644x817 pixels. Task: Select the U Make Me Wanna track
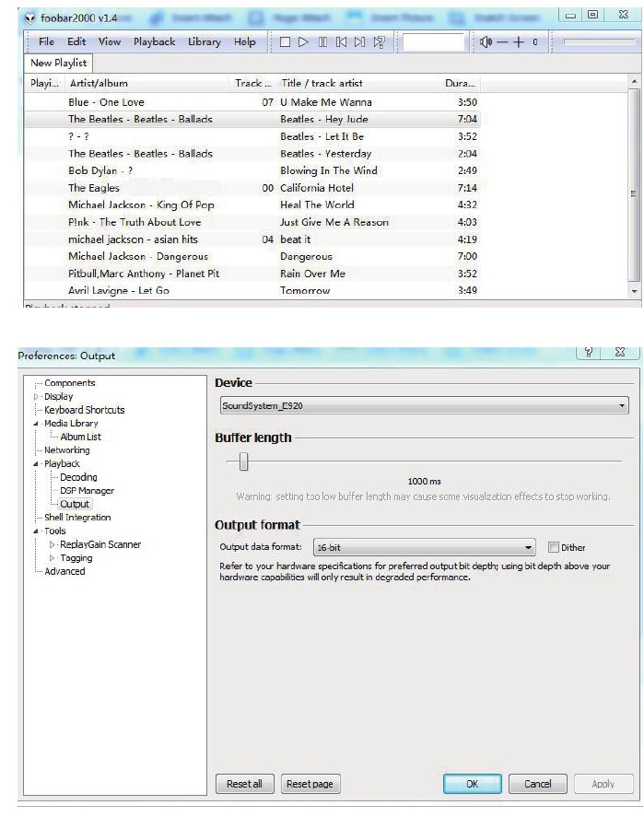(252, 102)
